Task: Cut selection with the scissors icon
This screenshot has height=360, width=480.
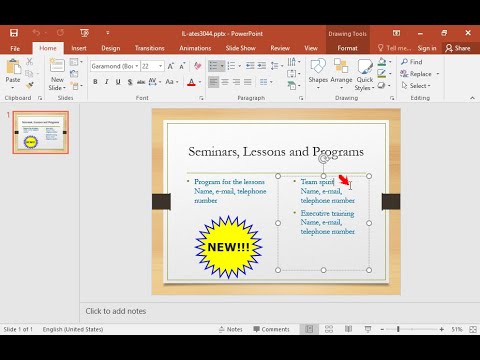Action: point(29,61)
